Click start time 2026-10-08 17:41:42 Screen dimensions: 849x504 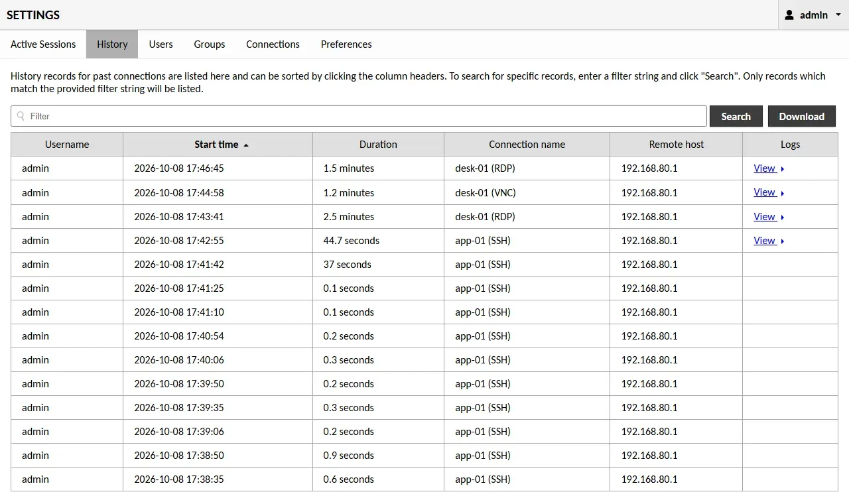[179, 265]
